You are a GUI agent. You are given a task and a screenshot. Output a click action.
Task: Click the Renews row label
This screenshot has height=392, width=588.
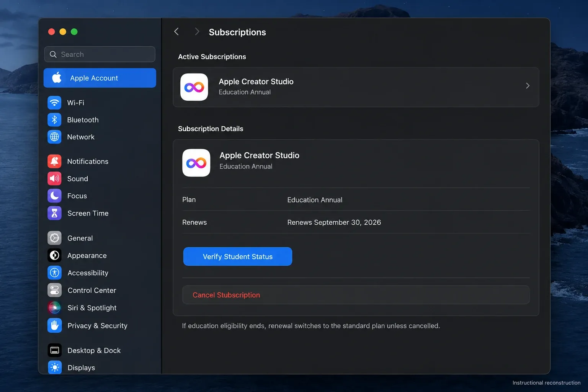194,222
